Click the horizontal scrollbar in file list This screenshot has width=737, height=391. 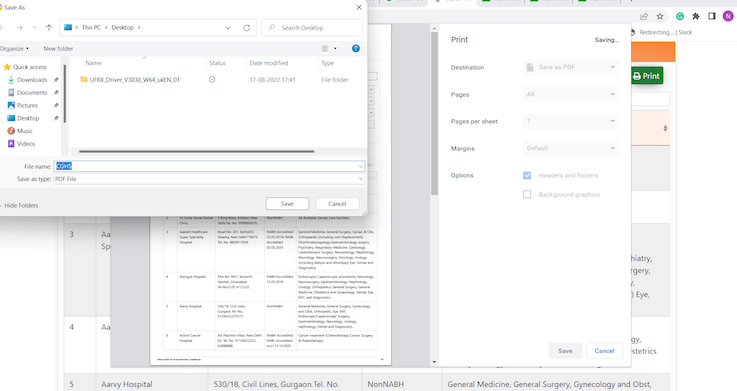[196, 151]
